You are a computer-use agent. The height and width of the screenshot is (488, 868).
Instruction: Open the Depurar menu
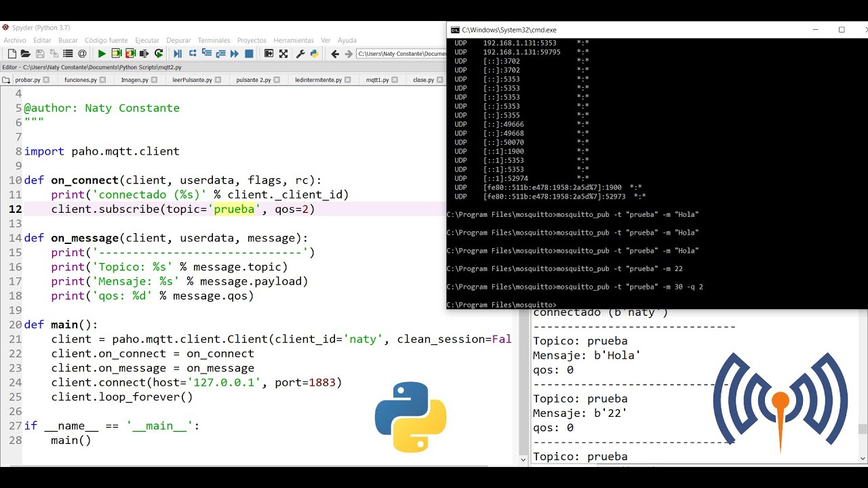178,40
